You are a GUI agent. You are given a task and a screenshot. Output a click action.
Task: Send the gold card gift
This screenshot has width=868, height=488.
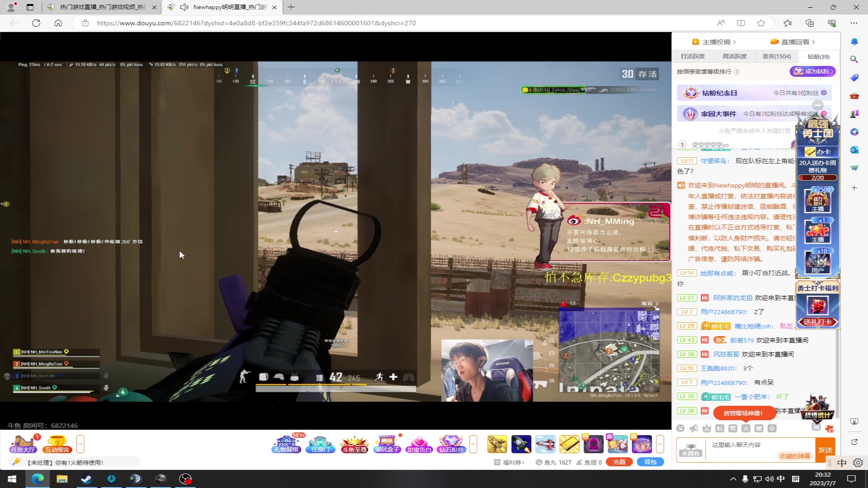569,444
